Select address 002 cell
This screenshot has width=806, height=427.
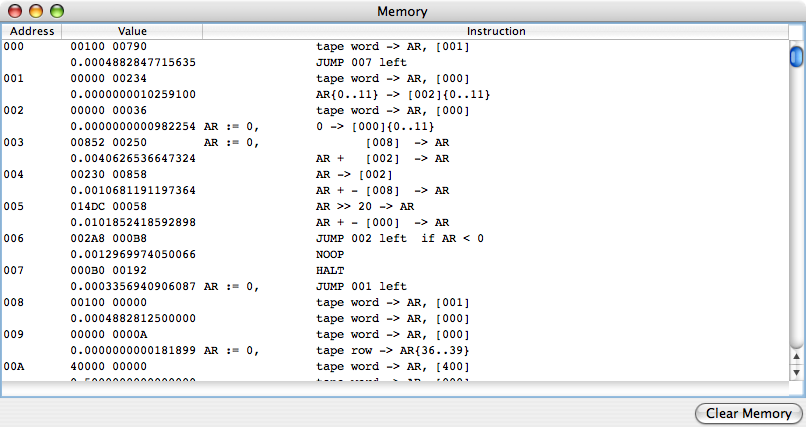(x=13, y=110)
